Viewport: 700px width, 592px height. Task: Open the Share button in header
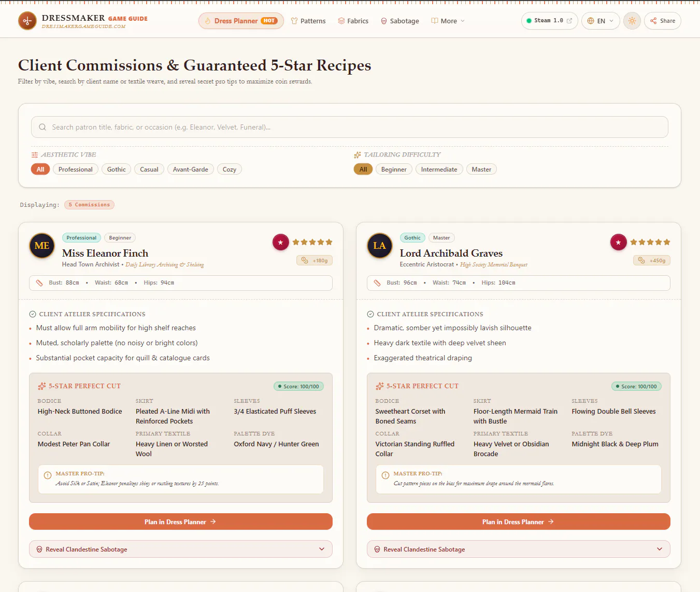tap(663, 21)
